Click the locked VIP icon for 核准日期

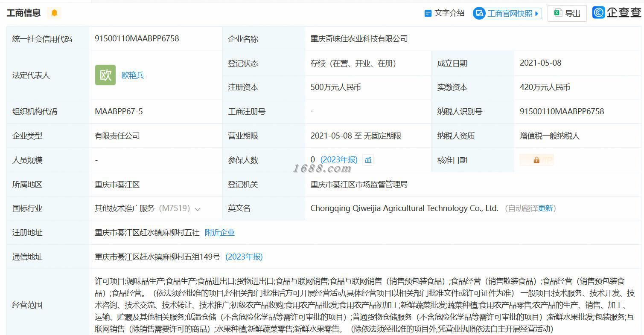[x=536, y=160]
